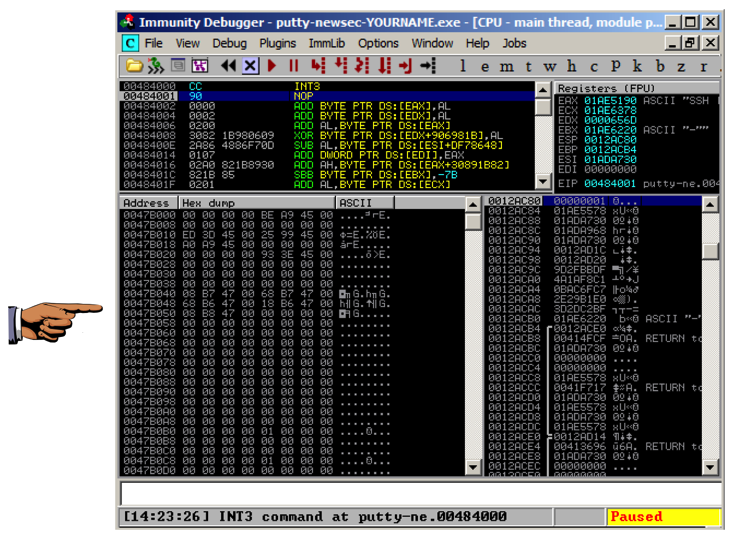
Task: Click the command input field
Action: pos(421,493)
